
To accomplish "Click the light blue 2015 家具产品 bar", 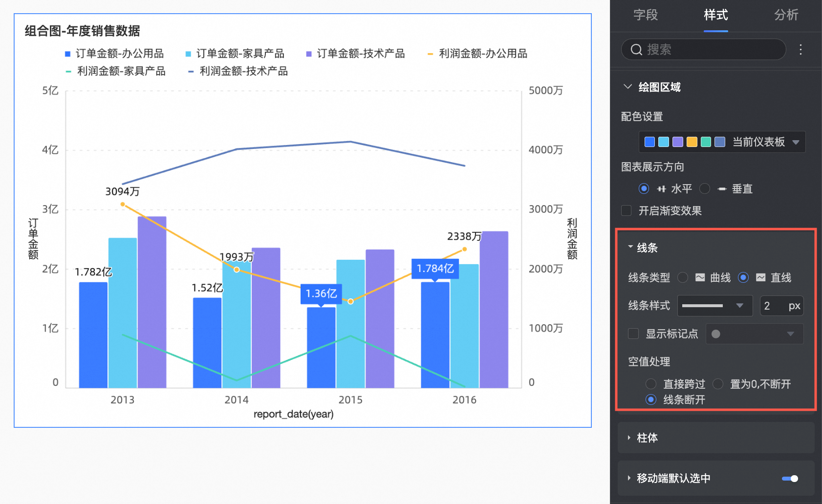I will [x=350, y=324].
